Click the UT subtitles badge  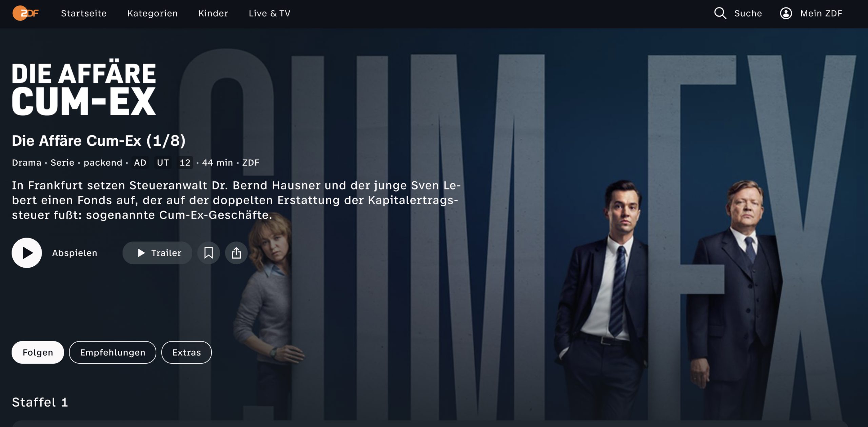(x=163, y=163)
